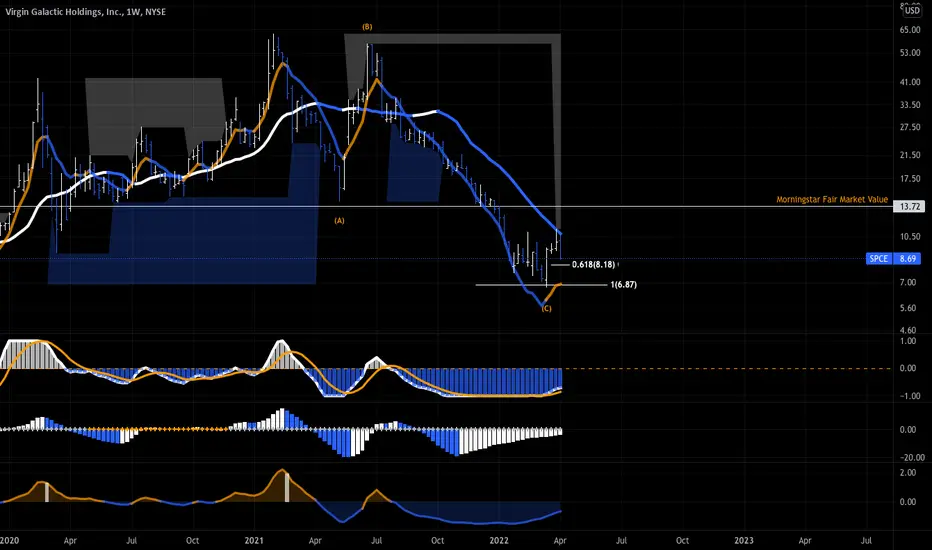Select the (C) wave label
Viewport: 932px width, 550px height.
547,309
